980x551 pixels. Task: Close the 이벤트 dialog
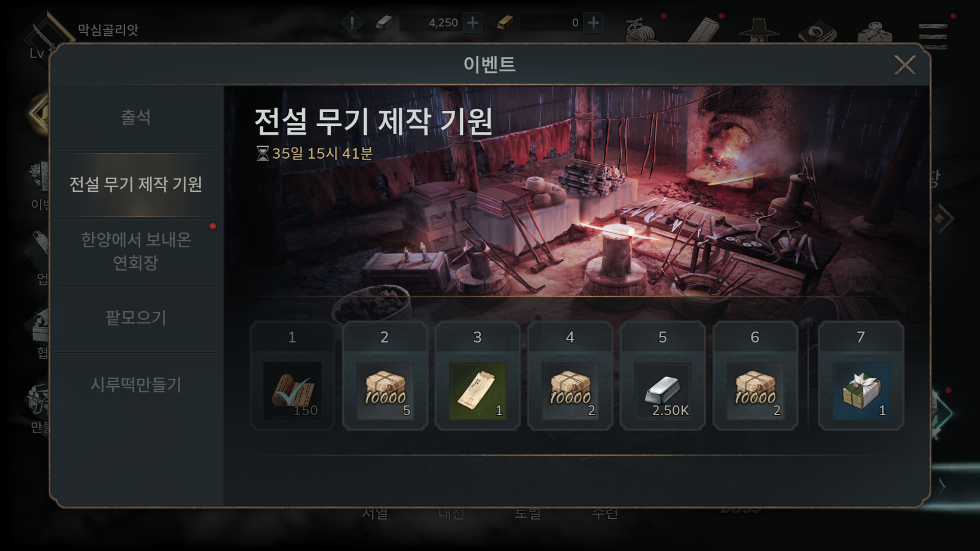coord(905,65)
